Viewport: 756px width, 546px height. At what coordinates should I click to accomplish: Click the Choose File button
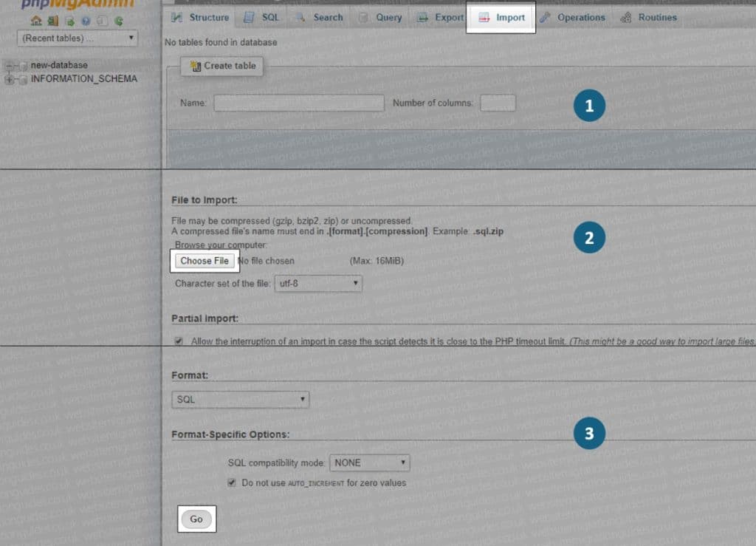pyautogui.click(x=205, y=261)
